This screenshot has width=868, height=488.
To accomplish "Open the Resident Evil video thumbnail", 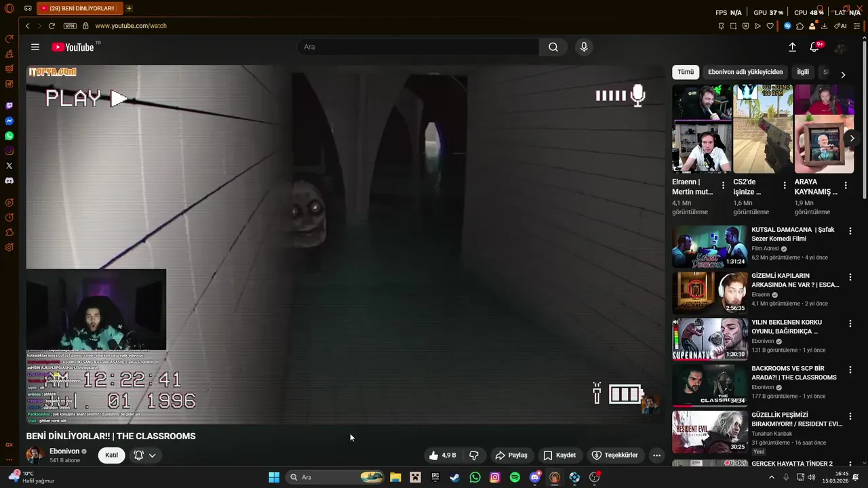I will [710, 431].
